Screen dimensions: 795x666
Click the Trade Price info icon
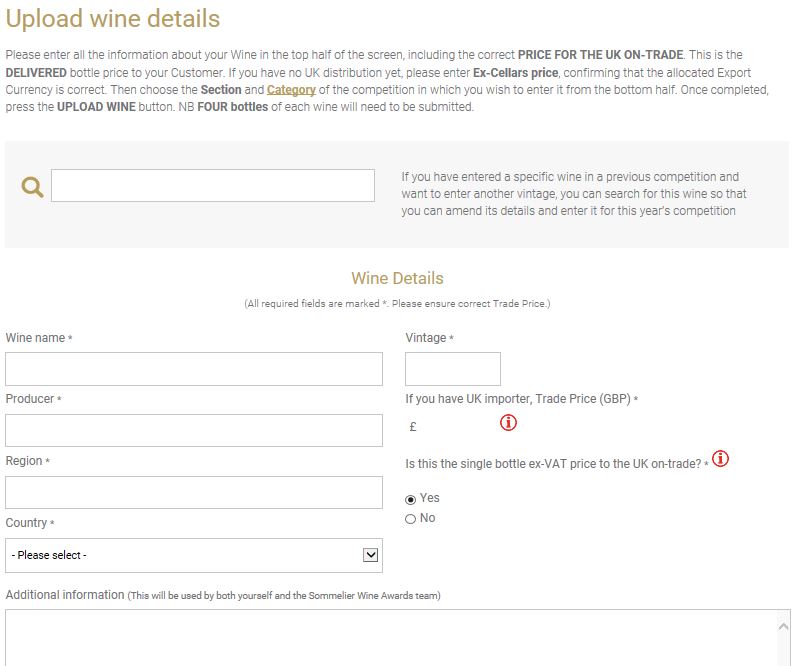pyautogui.click(x=508, y=422)
